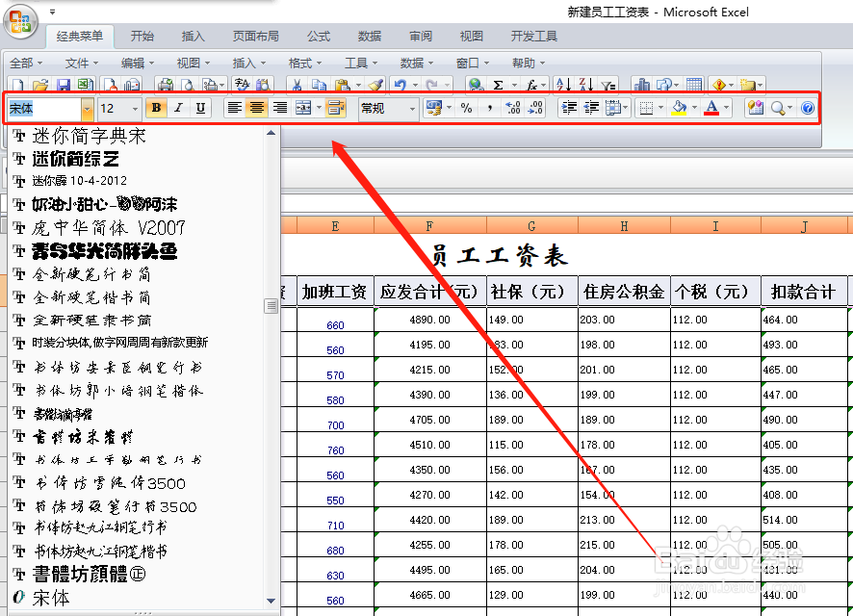Toggle bold formatting

(156, 108)
